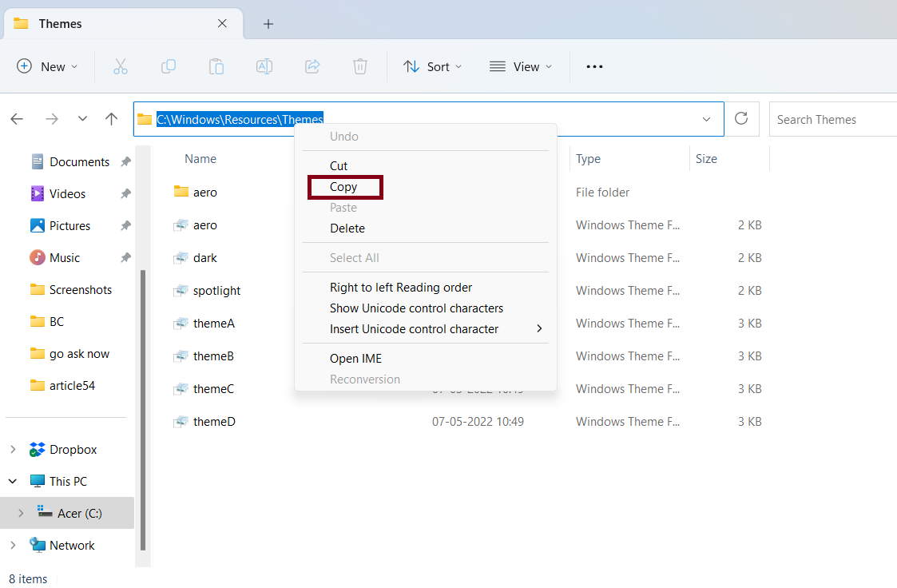Expand the Dropbox tree node
The image size is (897, 588).
(13, 450)
